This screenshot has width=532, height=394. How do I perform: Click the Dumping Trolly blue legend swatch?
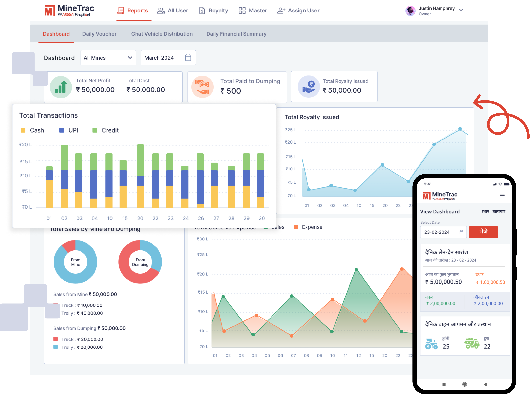(x=56, y=347)
